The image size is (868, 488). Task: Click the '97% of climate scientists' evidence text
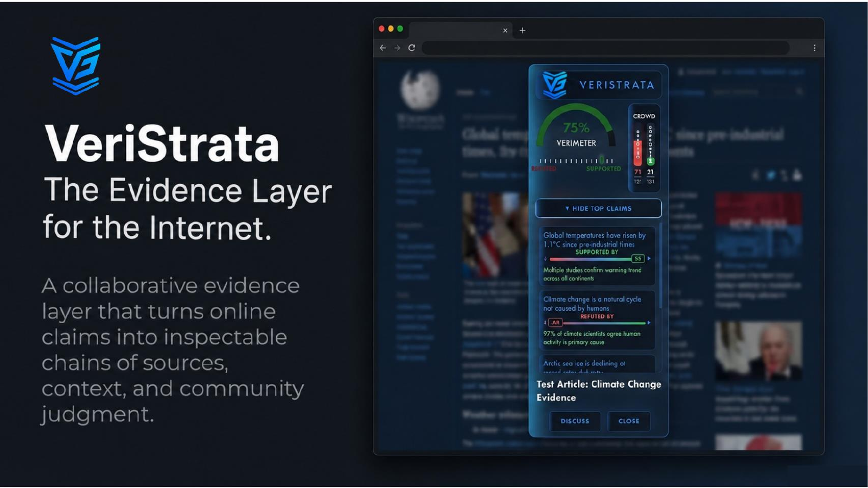pyautogui.click(x=591, y=338)
